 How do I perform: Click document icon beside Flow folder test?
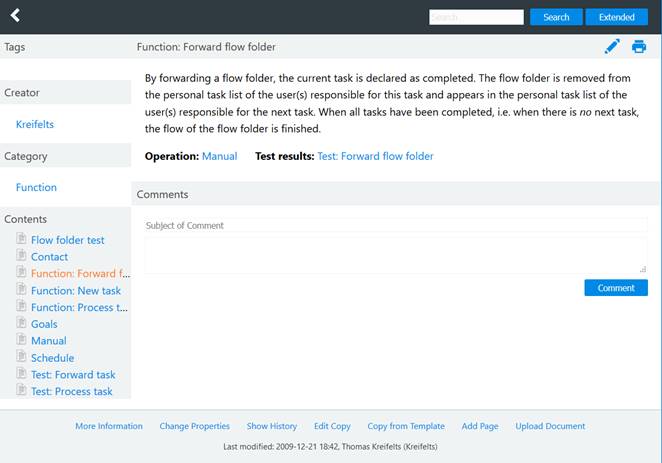pos(21,240)
